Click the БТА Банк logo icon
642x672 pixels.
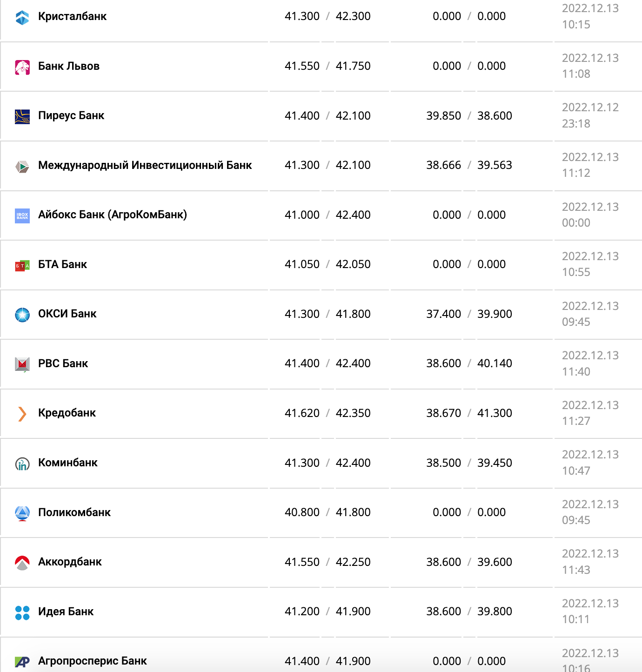(x=22, y=266)
